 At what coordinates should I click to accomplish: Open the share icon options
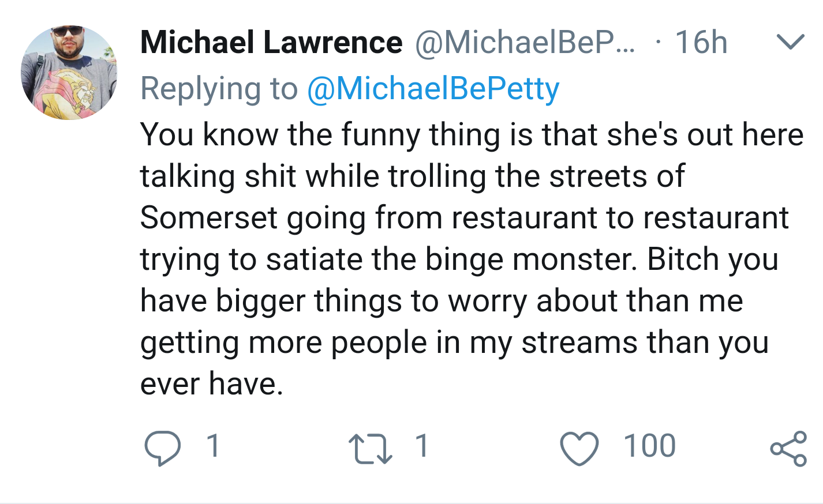[x=788, y=448]
